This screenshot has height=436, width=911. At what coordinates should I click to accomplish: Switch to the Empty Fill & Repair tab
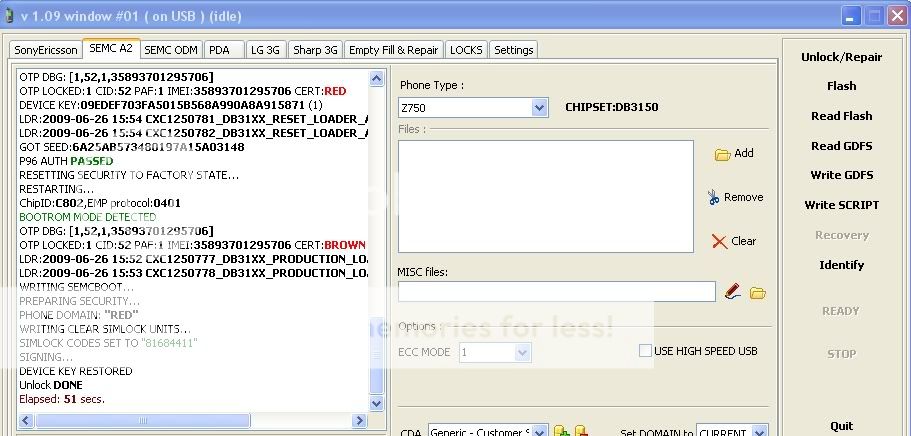393,49
